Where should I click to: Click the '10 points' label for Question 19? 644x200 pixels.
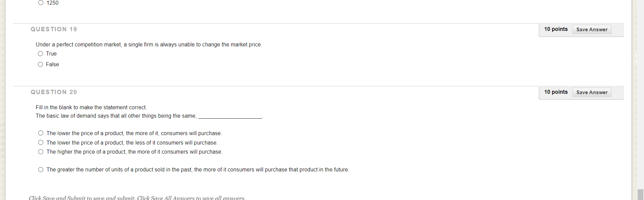coord(556,29)
